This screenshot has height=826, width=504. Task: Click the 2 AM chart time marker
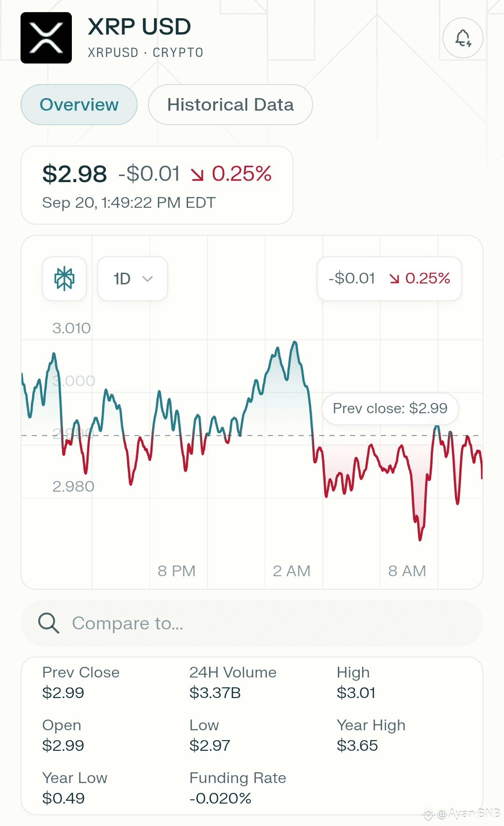click(292, 571)
